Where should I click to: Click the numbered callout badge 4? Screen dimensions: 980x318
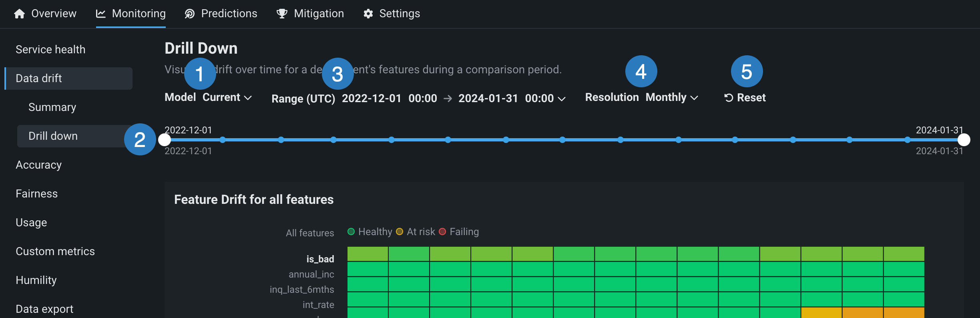point(641,72)
